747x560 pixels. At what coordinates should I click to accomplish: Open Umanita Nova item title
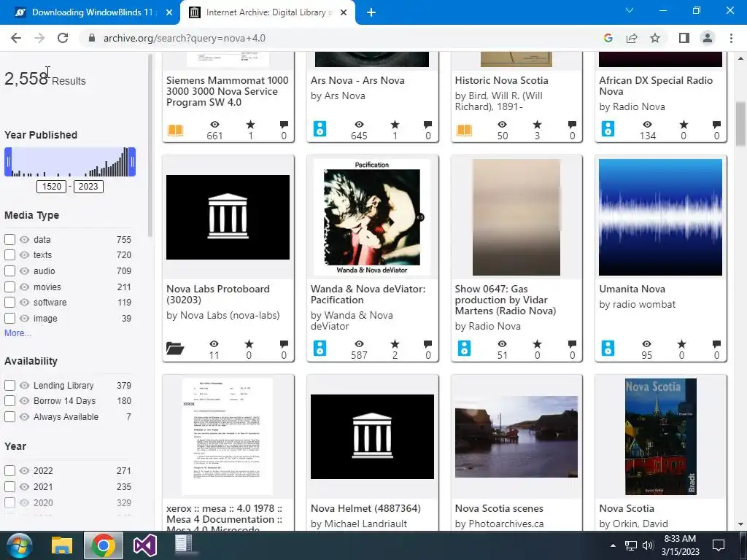(x=632, y=289)
